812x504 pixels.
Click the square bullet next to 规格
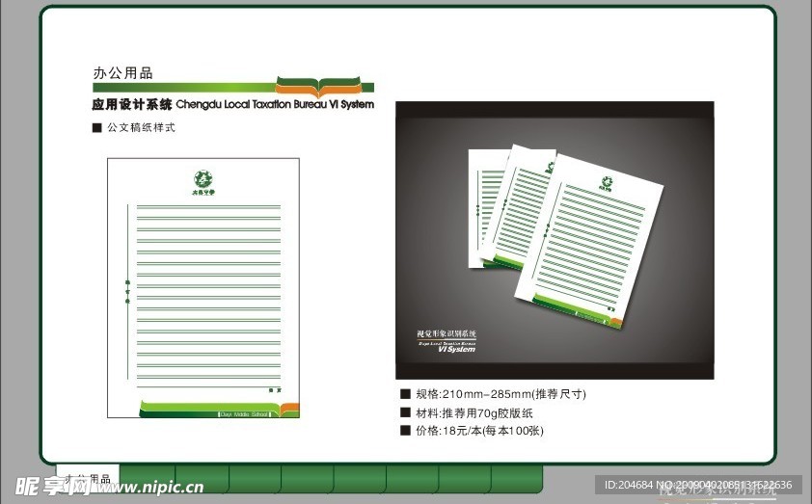(405, 394)
